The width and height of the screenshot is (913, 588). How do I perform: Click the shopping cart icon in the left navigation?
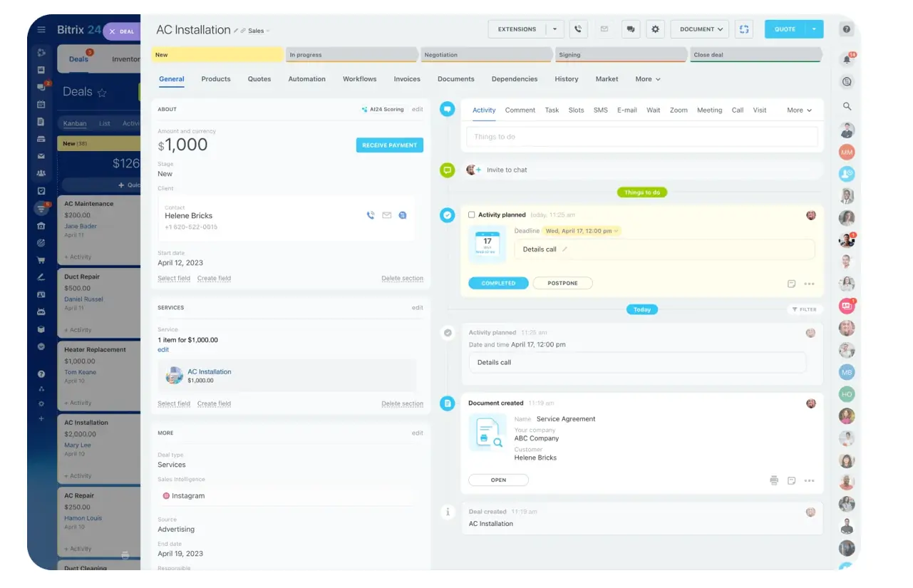41,259
